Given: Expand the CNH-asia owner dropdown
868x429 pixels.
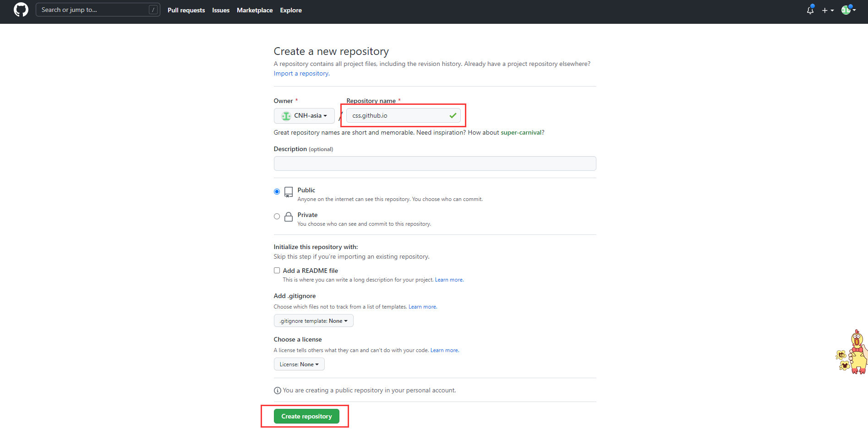Looking at the screenshot, I should (304, 116).
